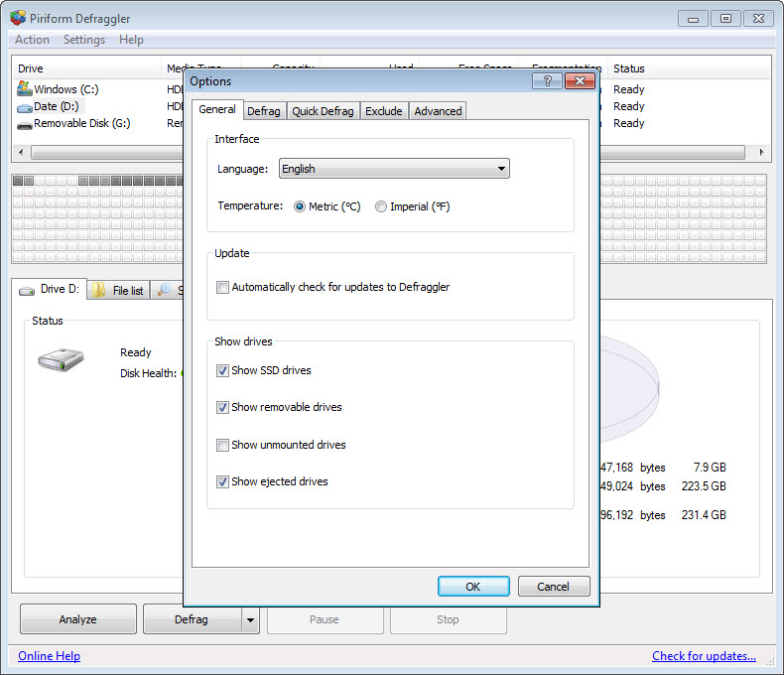Confirm options with OK button
This screenshot has height=675, width=784.
coord(473,587)
